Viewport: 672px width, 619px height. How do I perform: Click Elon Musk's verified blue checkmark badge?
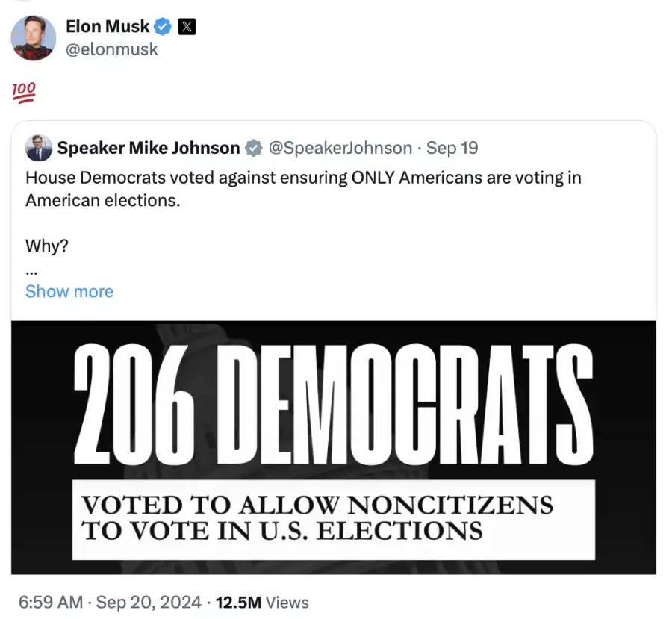click(161, 26)
